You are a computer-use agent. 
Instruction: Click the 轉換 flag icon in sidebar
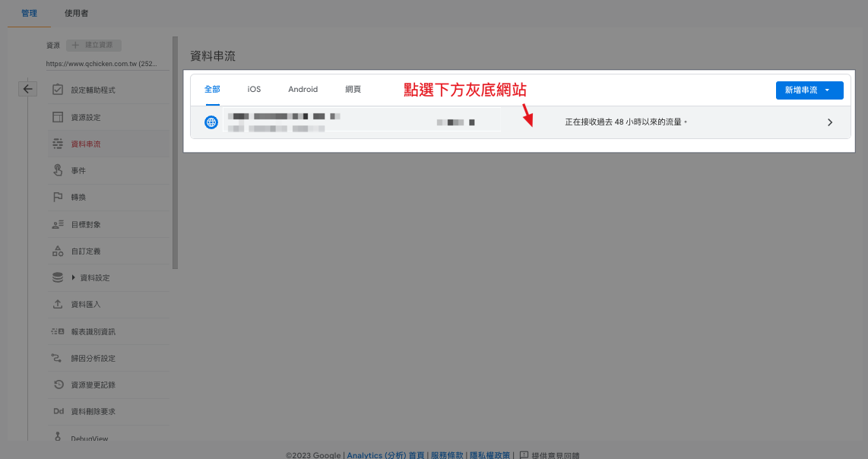[59, 197]
